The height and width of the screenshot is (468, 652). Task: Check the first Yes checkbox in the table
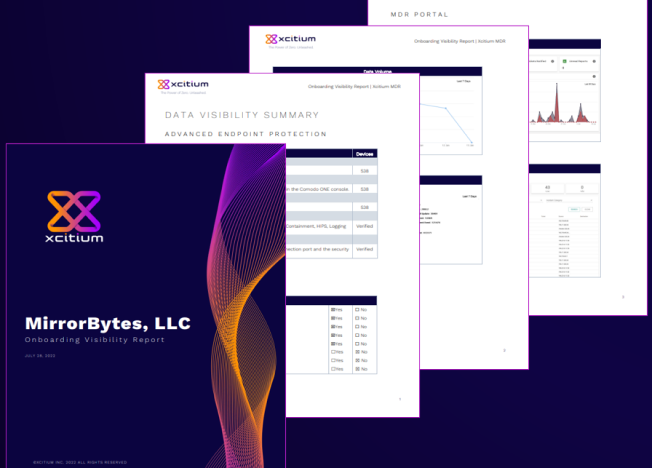click(332, 311)
